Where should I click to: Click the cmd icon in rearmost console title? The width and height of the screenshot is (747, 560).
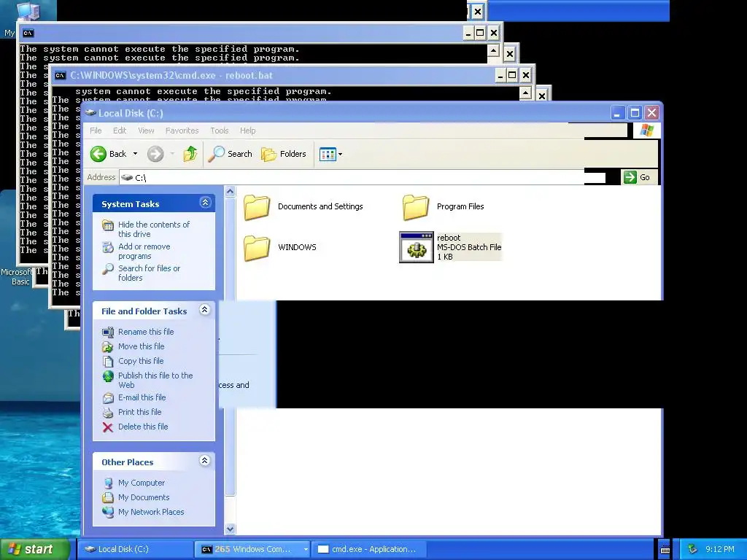pos(28,33)
